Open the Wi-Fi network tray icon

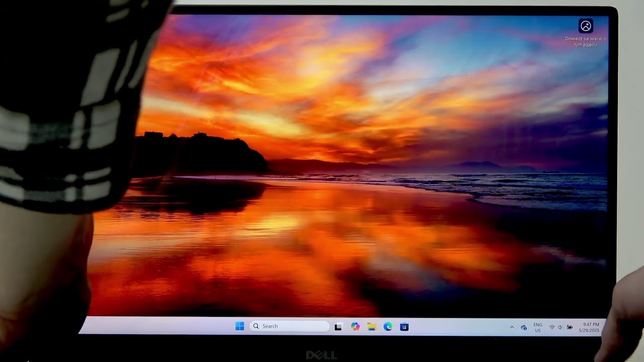[x=552, y=328]
